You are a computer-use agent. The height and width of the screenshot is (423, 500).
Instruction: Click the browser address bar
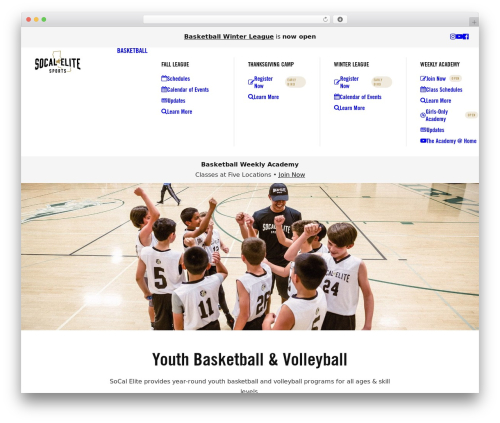[237, 20]
